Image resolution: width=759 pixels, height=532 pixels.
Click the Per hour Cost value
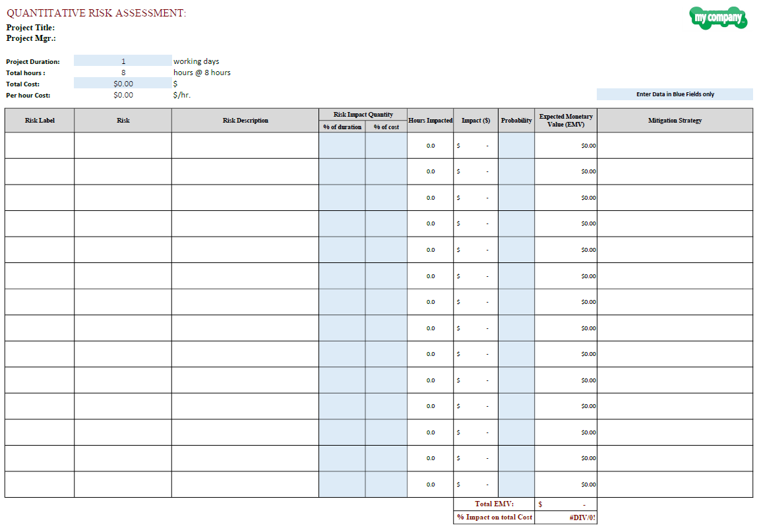123,95
